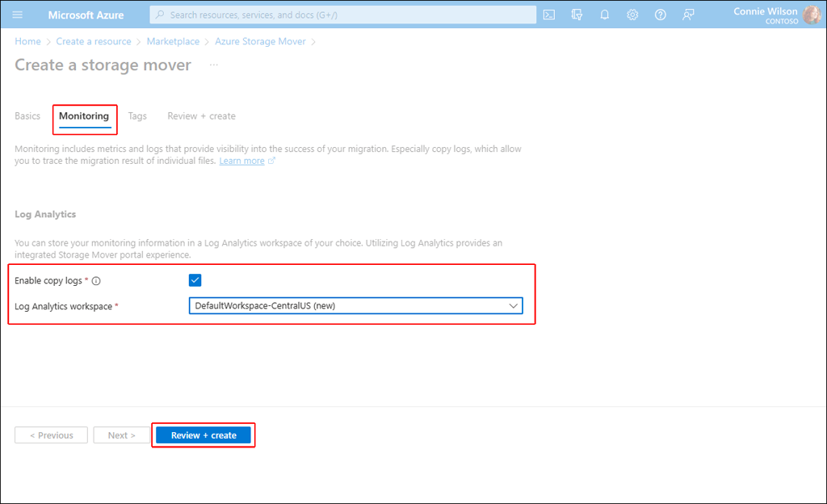This screenshot has width=827, height=504.
Task: Open the portal settings gear
Action: coord(632,15)
